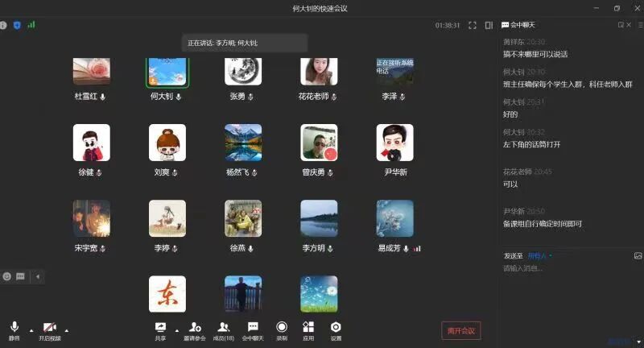Click 刘爽's microphone icon
This screenshot has height=348, width=644.
(175, 173)
